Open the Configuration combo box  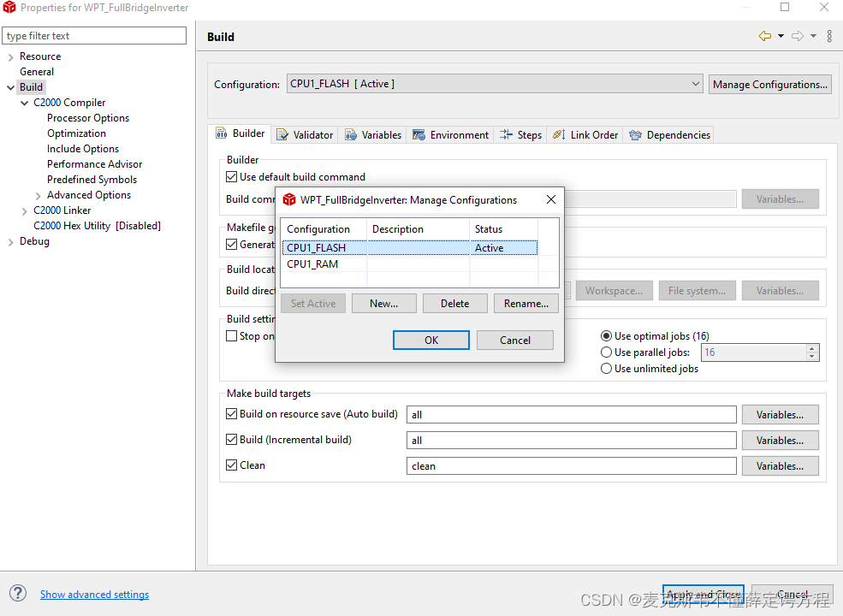click(495, 84)
